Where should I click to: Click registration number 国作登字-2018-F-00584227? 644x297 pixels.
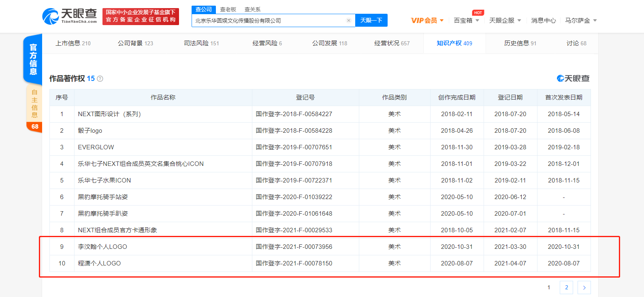coord(294,114)
